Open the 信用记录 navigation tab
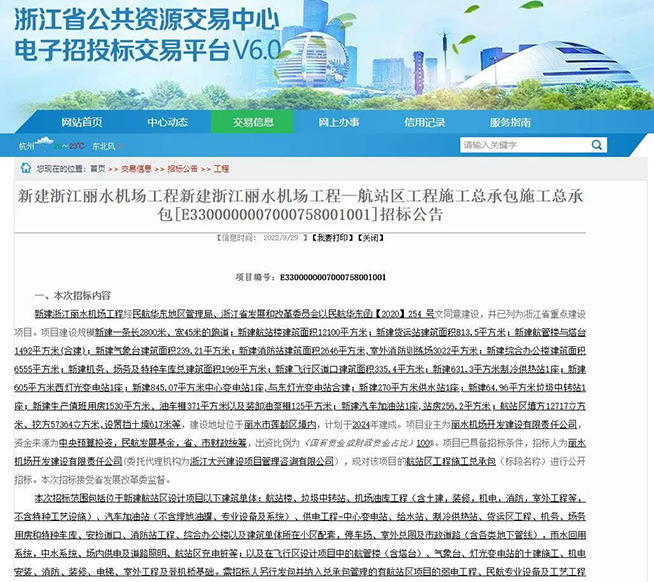Image resolution: width=654 pixels, height=582 pixels. coord(424,122)
